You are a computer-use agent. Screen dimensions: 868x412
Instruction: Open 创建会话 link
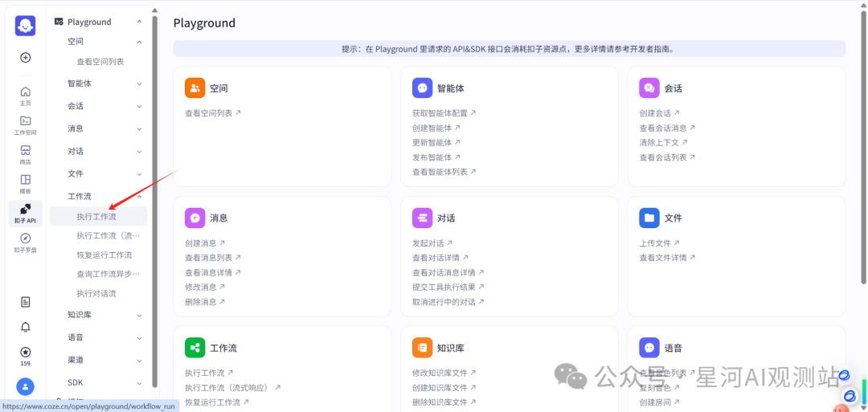tap(660, 112)
